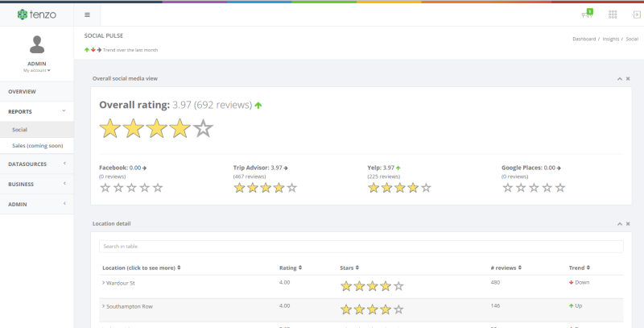Click Wardour St star rating
The width and height of the screenshot is (644, 328).
[x=372, y=286]
